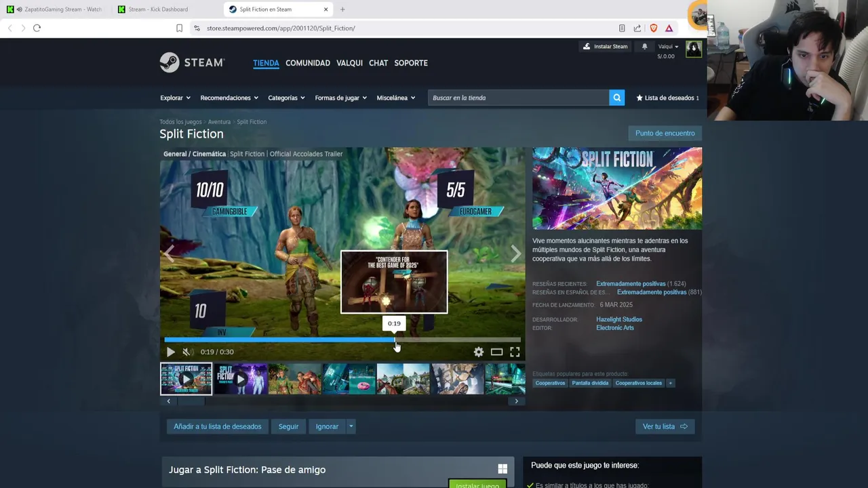Open the SOPORTE menu item
Viewport: 868px width, 488px height.
click(411, 63)
